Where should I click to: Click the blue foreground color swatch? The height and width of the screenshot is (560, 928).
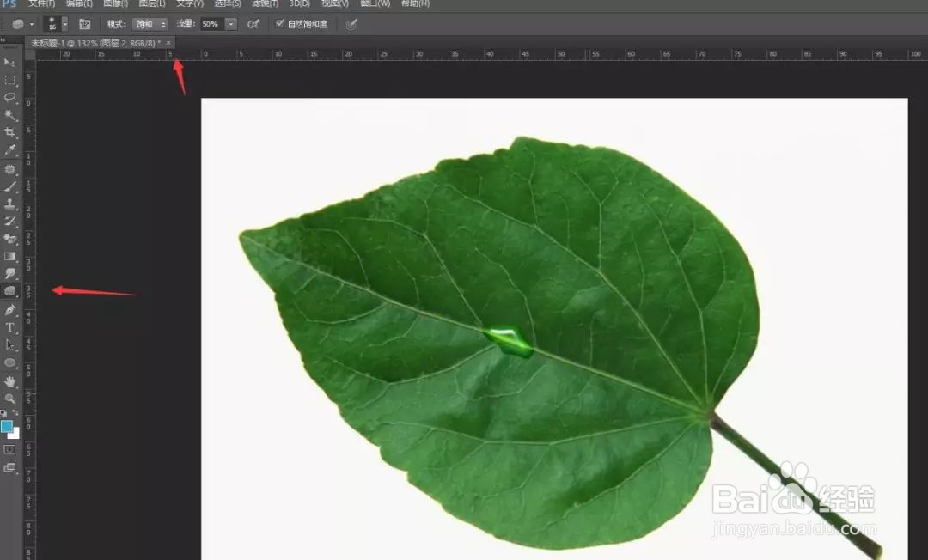pyautogui.click(x=7, y=426)
